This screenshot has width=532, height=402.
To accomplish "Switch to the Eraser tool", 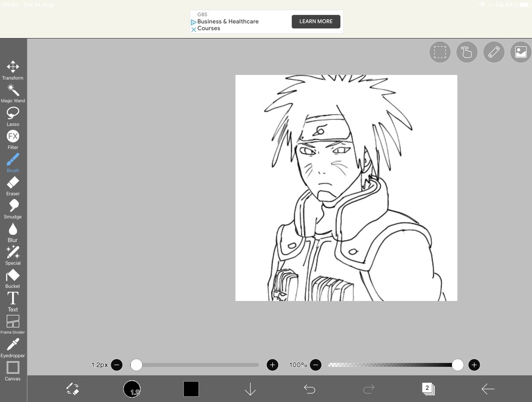I will [x=13, y=184].
